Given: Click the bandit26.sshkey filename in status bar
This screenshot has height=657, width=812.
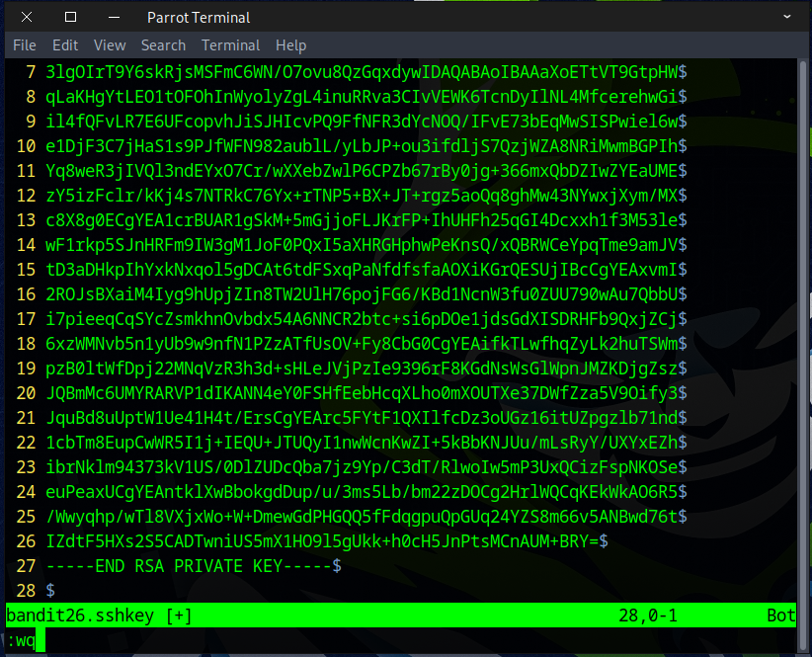Looking at the screenshot, I should tap(80, 616).
